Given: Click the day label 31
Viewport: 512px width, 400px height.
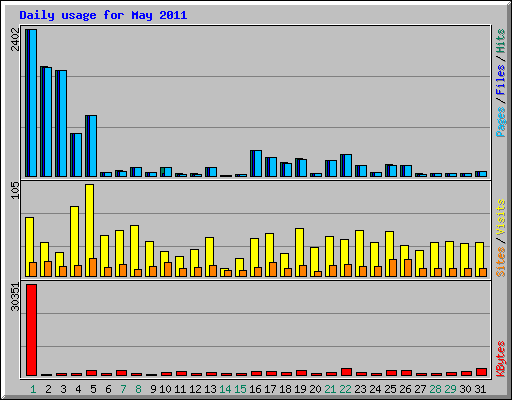Looking at the screenshot, I should pyautogui.click(x=480, y=389).
